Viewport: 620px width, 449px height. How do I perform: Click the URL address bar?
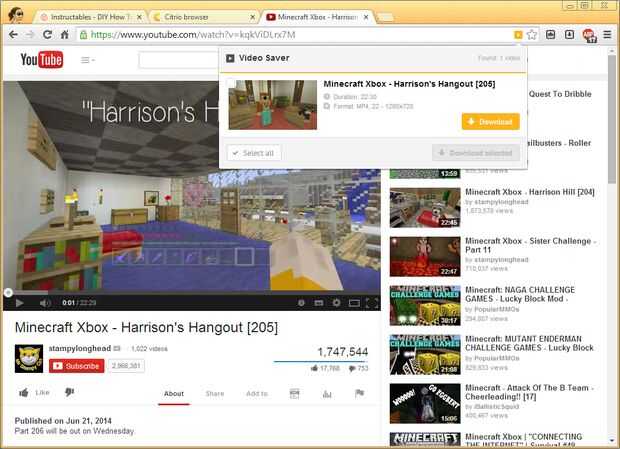[x=293, y=35]
